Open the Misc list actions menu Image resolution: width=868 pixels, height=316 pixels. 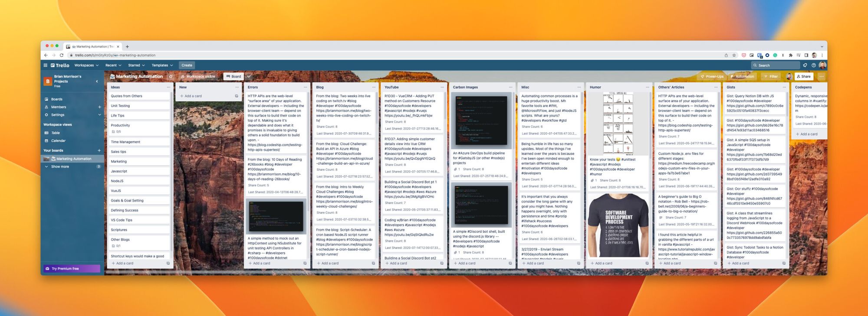(x=579, y=87)
